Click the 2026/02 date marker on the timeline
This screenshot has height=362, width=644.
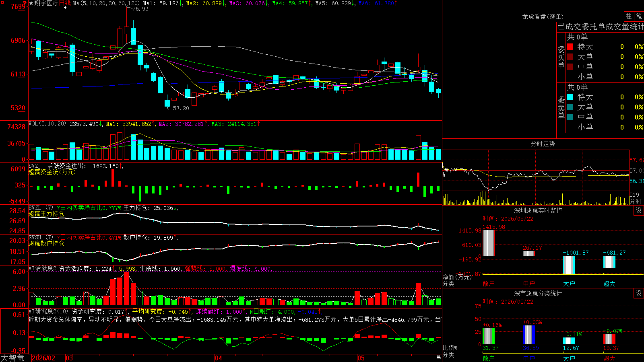[43, 358]
